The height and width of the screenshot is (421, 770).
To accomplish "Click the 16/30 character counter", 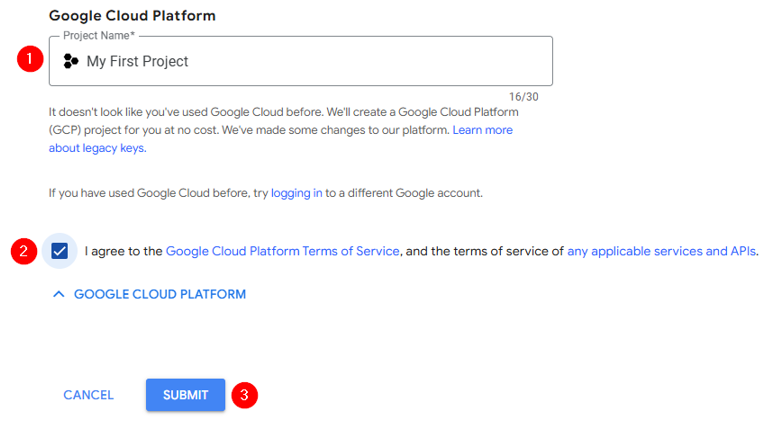I will pos(523,96).
